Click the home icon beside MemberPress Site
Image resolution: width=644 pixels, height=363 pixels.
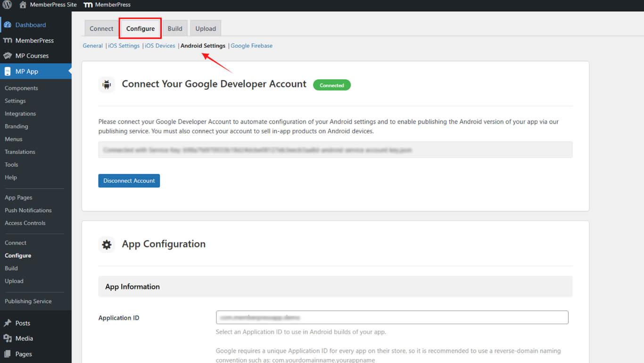coord(23,5)
